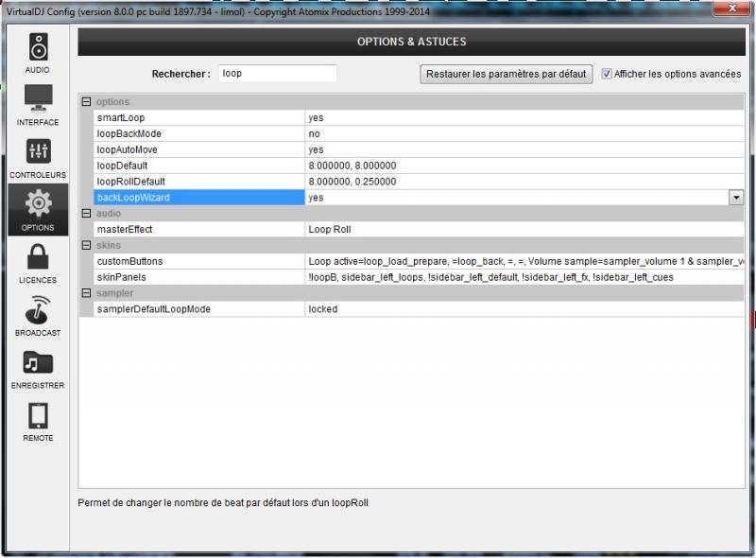Open the Audio settings speaker icon
The image size is (756, 558).
[x=38, y=46]
